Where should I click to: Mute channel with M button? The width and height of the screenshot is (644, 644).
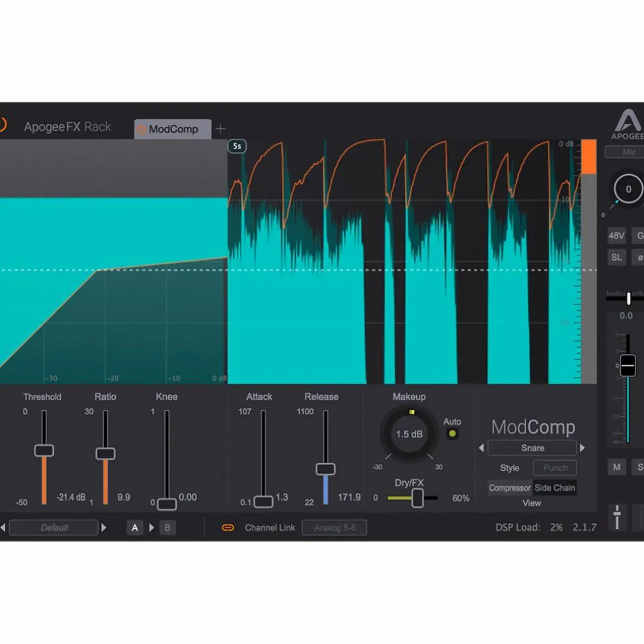coord(617,467)
